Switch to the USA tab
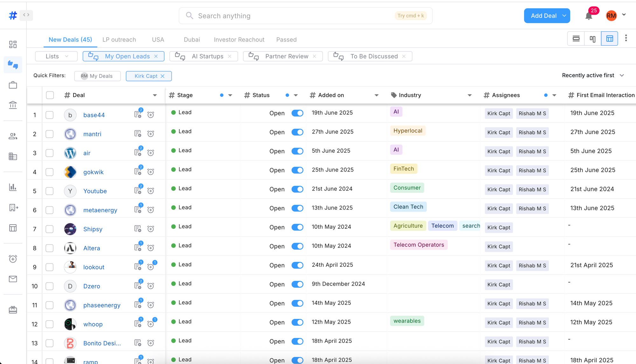This screenshot has height=364, width=636. point(158,40)
